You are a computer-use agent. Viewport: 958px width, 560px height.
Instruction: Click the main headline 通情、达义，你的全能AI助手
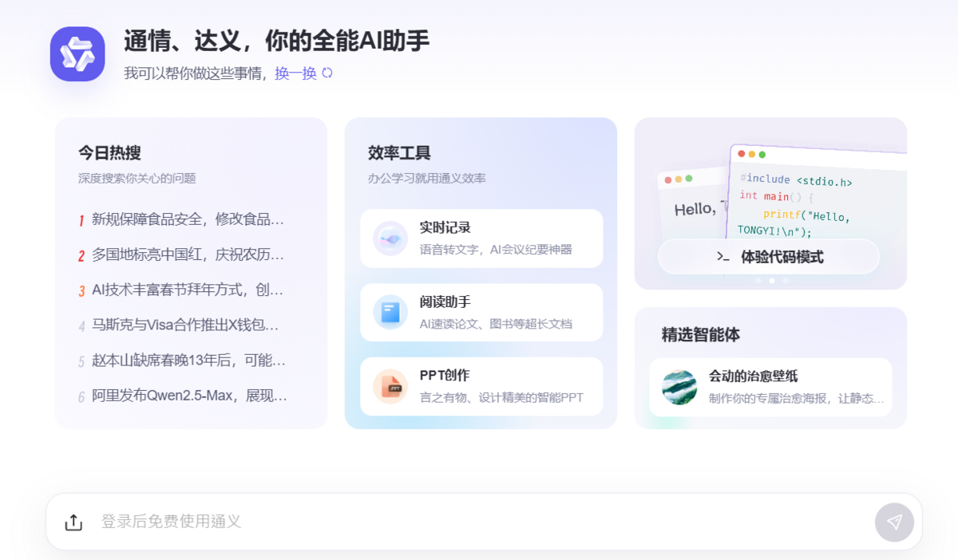click(x=277, y=41)
